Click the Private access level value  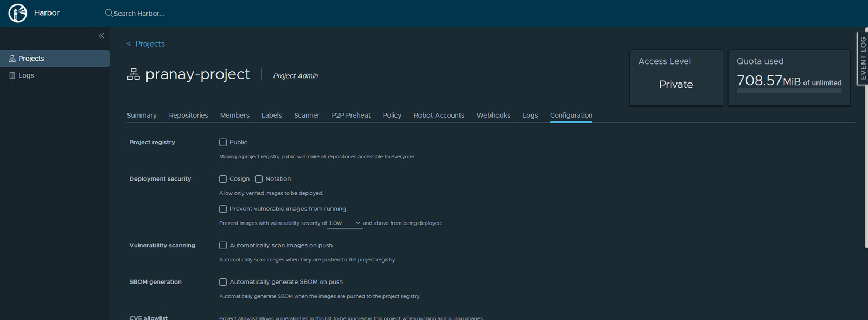676,85
